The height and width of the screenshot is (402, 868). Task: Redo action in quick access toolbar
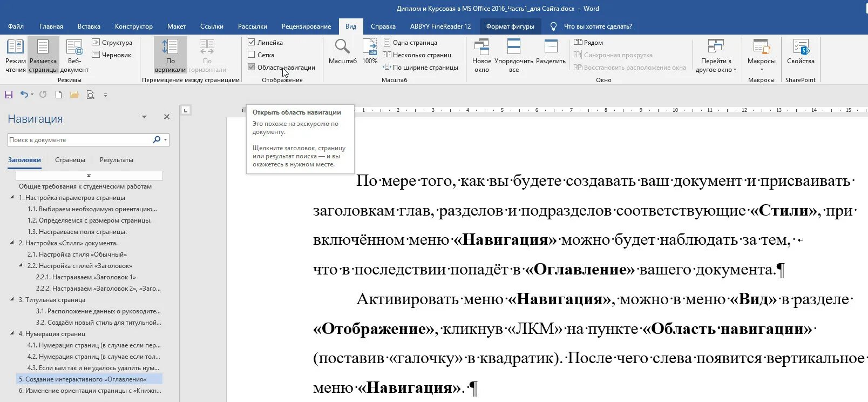coord(43,95)
